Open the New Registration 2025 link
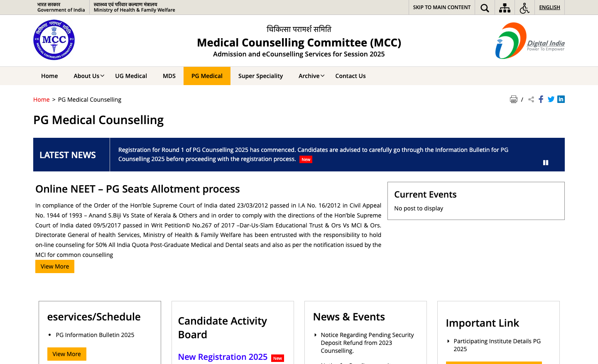The image size is (598, 364). (223, 357)
